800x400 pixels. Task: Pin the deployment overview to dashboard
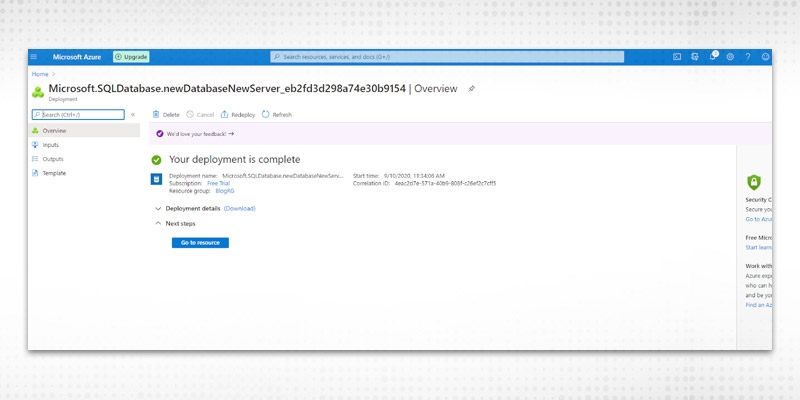pos(471,89)
